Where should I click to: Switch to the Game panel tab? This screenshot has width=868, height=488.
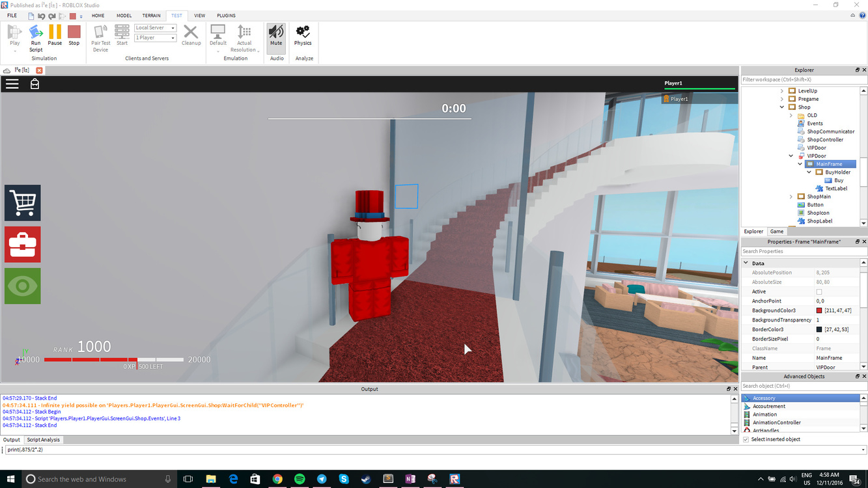click(777, 232)
